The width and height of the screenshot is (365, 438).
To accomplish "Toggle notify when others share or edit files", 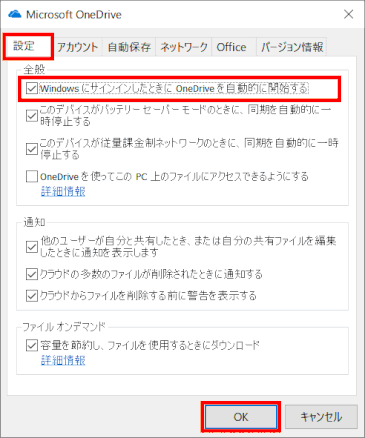I will pos(32,247).
